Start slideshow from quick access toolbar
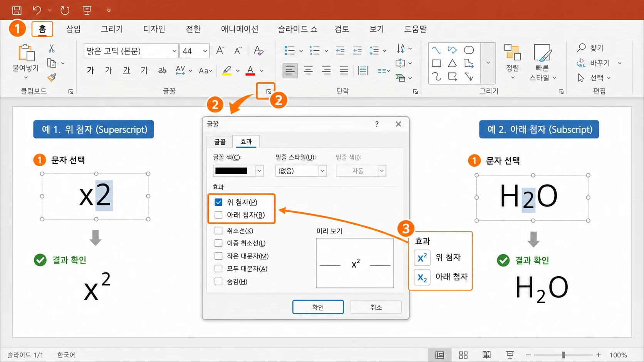 coord(87,10)
